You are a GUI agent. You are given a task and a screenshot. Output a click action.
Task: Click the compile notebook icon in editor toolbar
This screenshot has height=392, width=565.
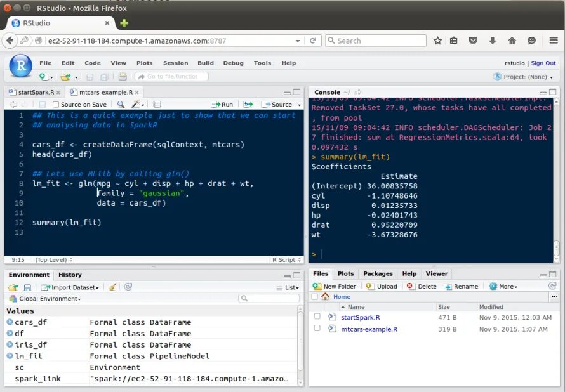click(x=157, y=105)
